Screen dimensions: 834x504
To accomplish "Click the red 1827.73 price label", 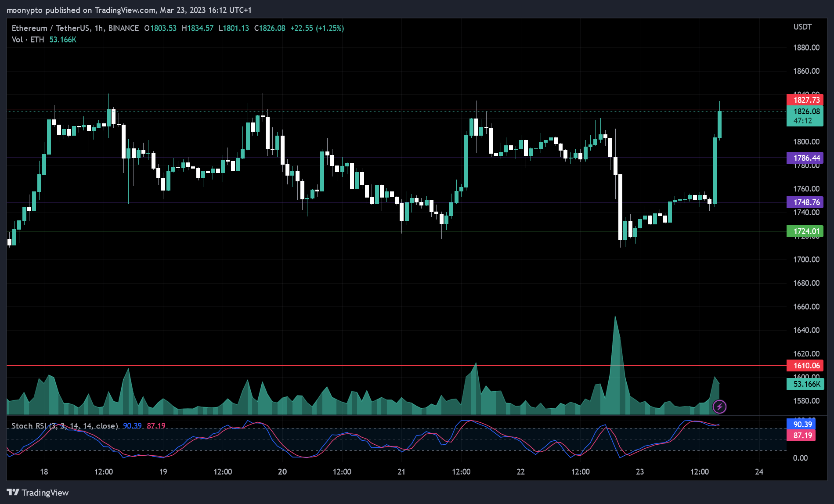I will [805, 100].
